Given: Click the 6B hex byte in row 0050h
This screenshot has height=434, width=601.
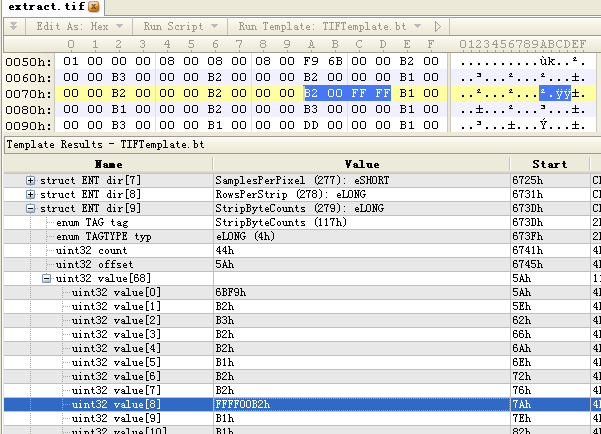Looking at the screenshot, I should point(335,61).
